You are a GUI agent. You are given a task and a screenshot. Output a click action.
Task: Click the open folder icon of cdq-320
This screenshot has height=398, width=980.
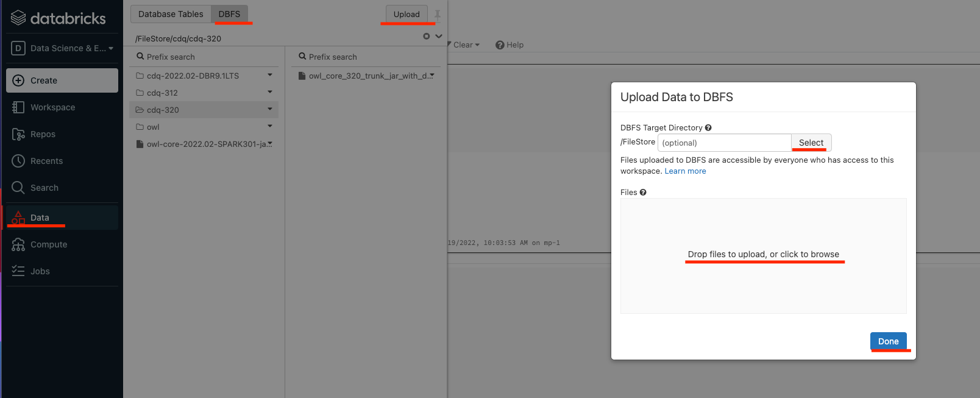point(140,110)
